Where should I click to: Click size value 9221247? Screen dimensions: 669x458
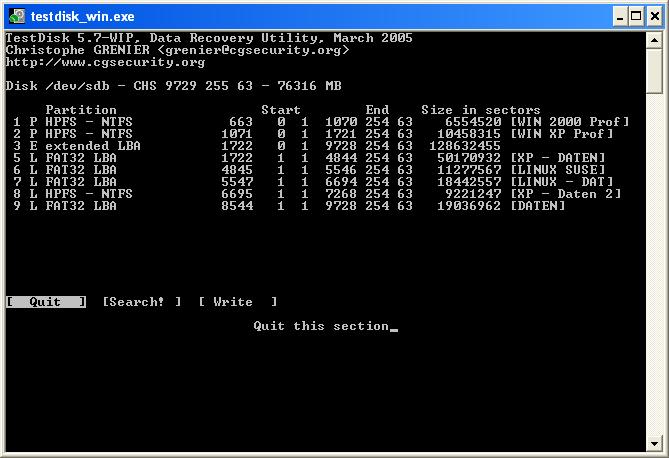[473, 194]
